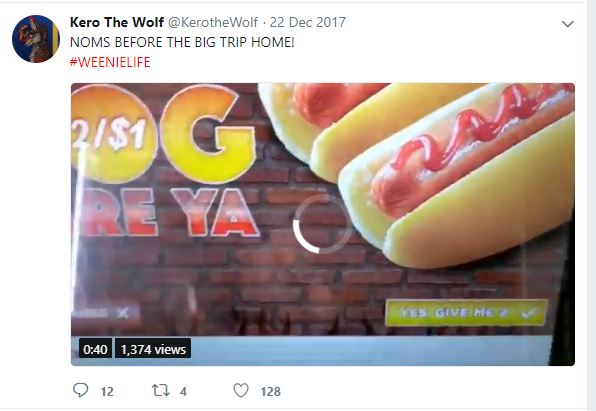
Task: Open the @KerotheWolf handle link
Action: tap(213, 22)
